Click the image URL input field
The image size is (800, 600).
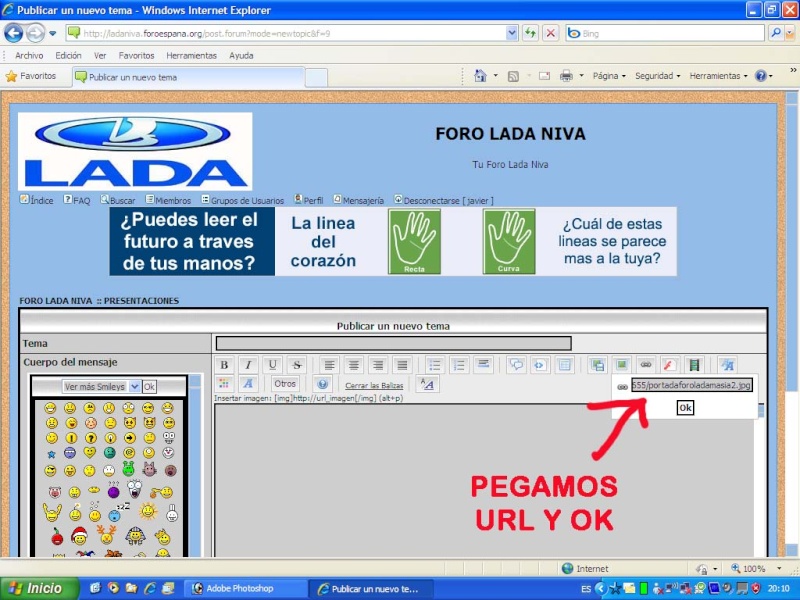tap(691, 385)
